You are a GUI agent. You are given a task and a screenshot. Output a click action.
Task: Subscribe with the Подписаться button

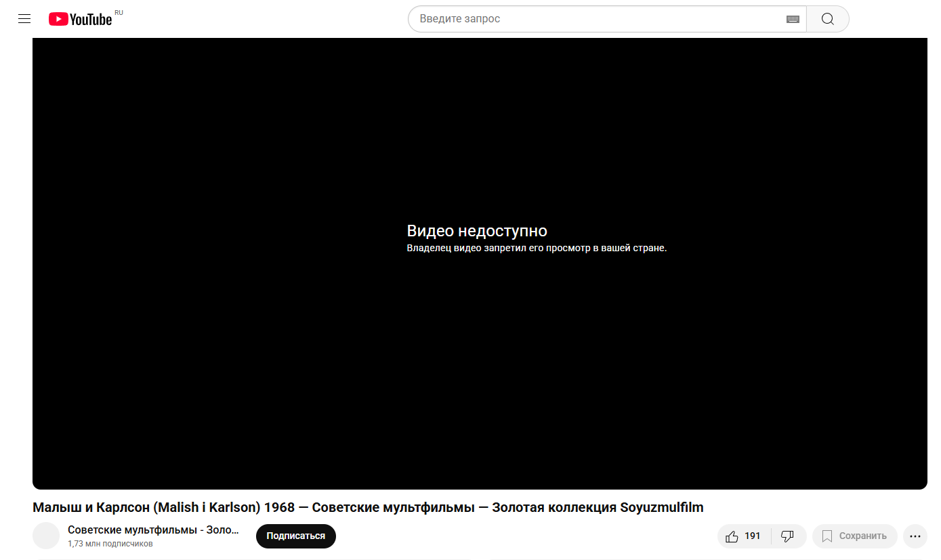tap(295, 536)
